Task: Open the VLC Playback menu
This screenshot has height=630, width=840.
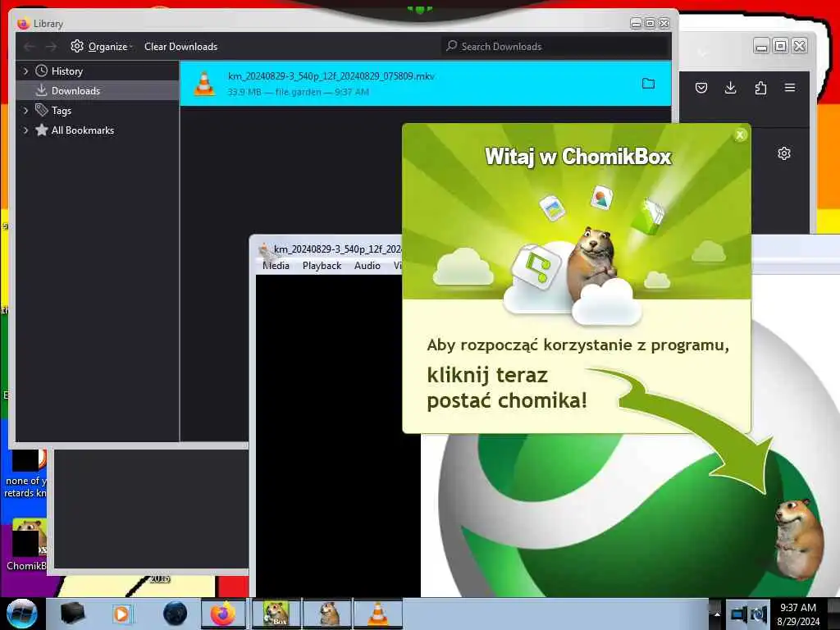Action: [x=322, y=266]
